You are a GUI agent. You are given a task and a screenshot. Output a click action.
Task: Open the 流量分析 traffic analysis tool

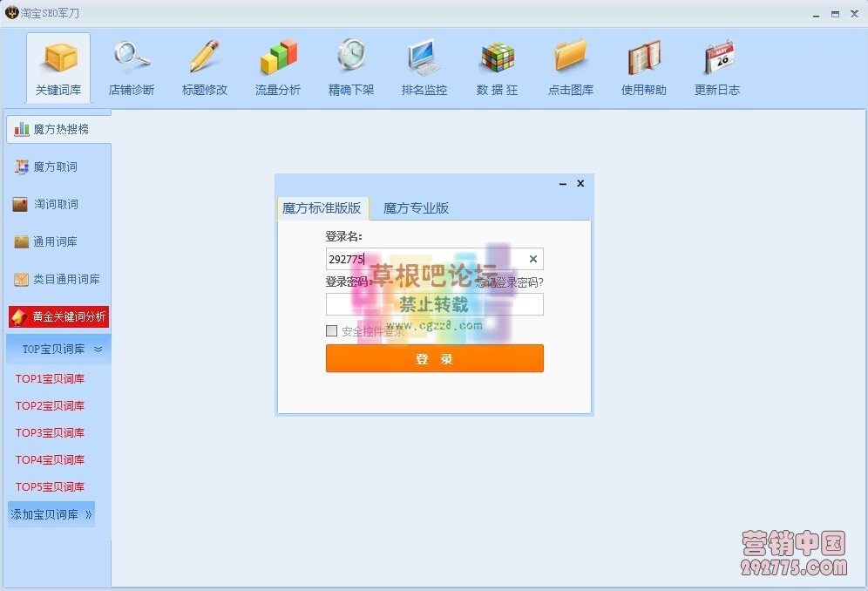(277, 67)
